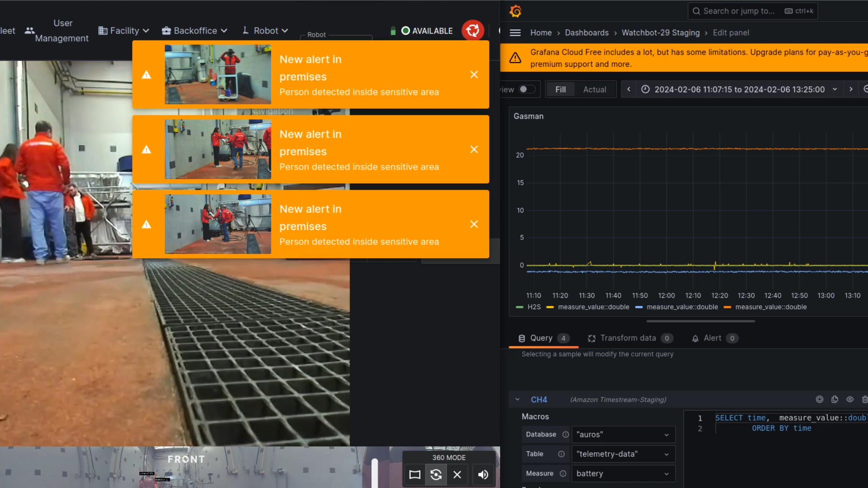Duplicate the CH4 query
Image resolution: width=868 pixels, height=488 pixels.
pos(835,399)
